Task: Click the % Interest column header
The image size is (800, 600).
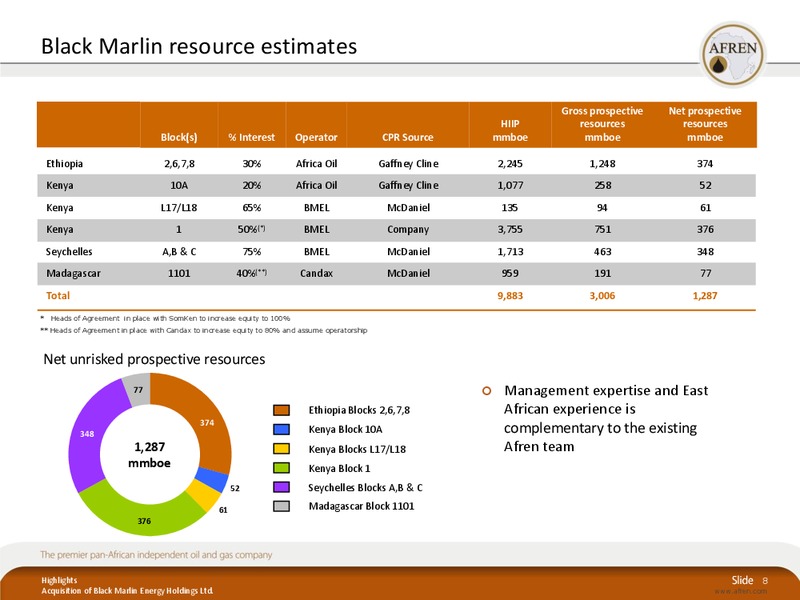Action: pyautogui.click(x=252, y=137)
